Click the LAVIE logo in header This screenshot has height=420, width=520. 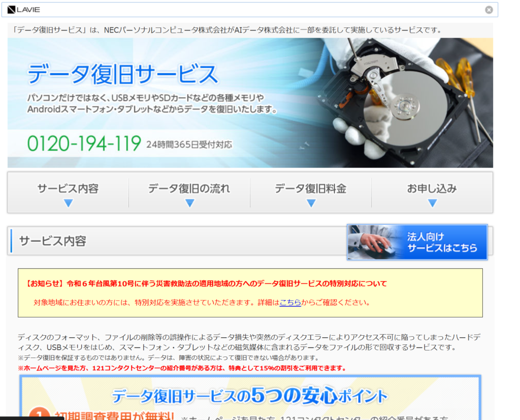24,10
